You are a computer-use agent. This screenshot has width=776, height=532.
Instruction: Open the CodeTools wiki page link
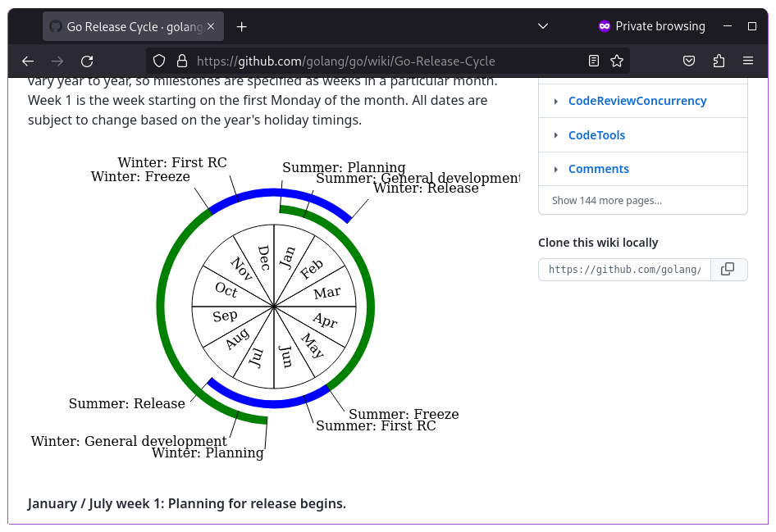tap(596, 134)
